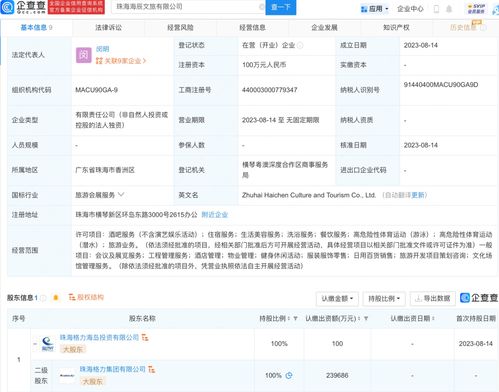Click the blue 查一下 search button
This screenshot has height=392, width=499.
(281, 7)
